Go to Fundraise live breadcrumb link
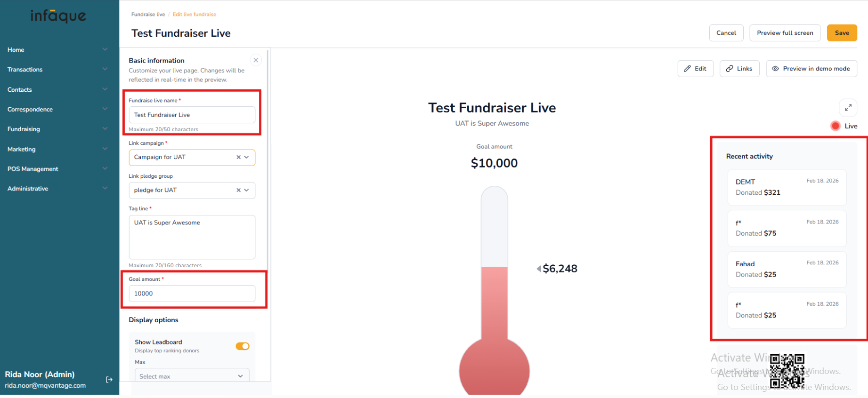The image size is (868, 398). tap(148, 15)
